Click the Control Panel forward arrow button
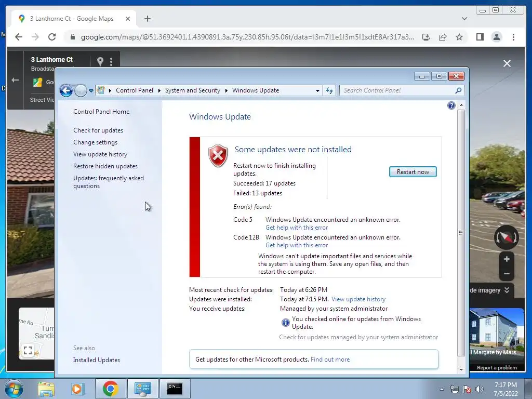 tap(81, 90)
